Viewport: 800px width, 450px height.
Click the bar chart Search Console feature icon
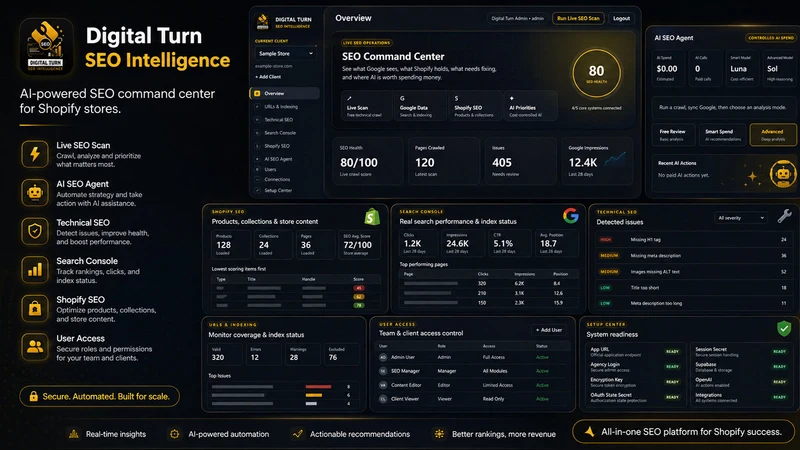(35, 269)
